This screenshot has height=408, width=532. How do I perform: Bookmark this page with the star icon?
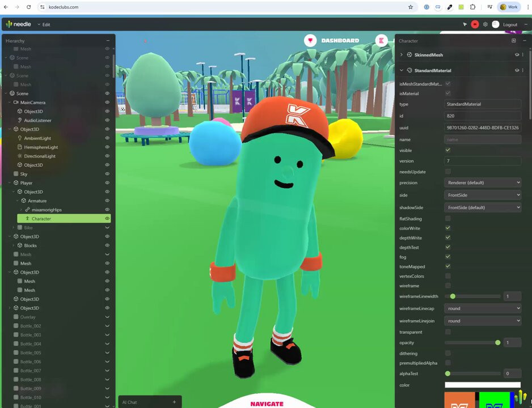pos(411,7)
